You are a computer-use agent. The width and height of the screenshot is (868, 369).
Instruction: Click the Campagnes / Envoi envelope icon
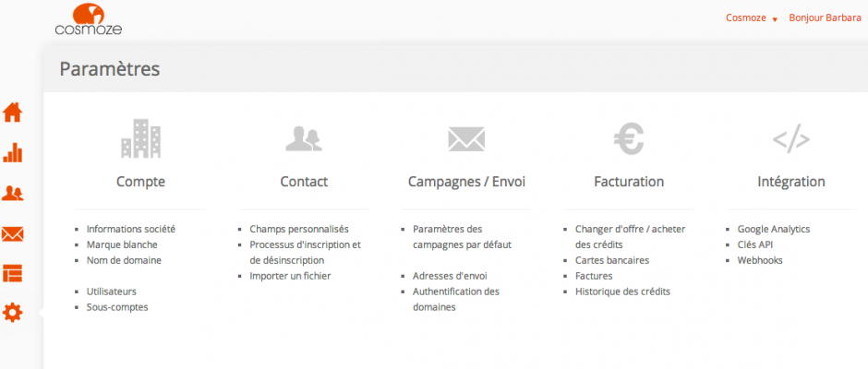(x=466, y=139)
